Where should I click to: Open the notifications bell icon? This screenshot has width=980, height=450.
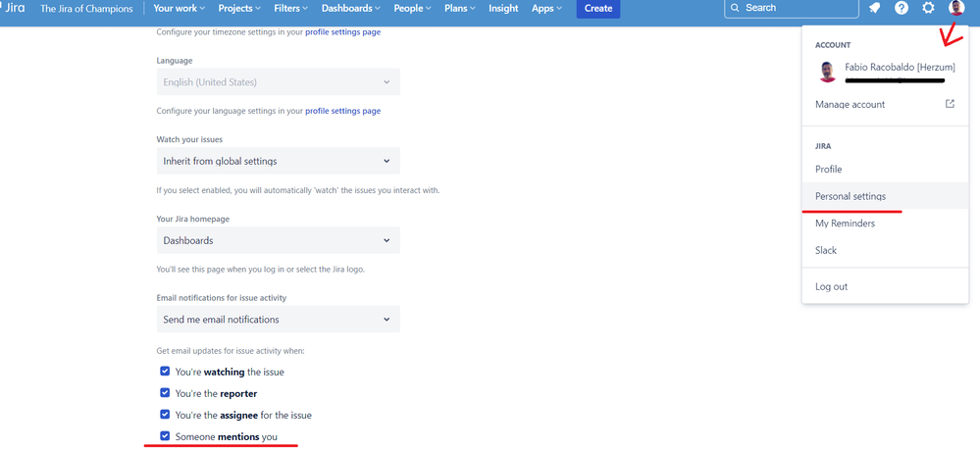pyautogui.click(x=874, y=8)
